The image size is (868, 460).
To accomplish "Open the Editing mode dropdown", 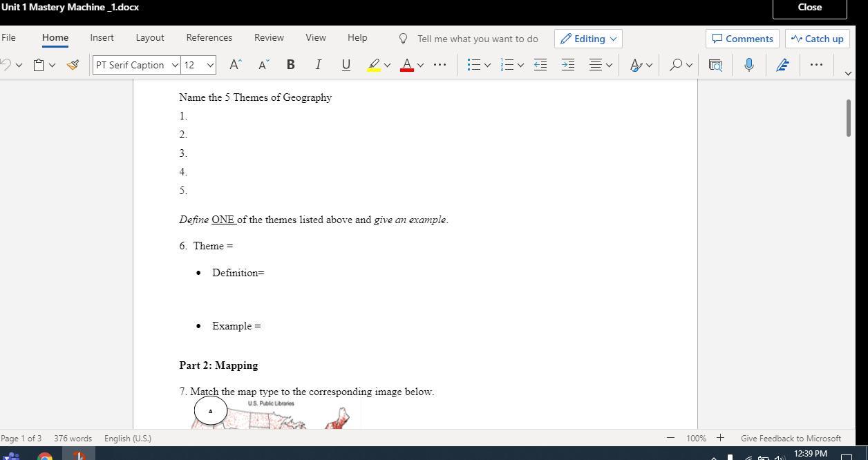I will pyautogui.click(x=588, y=39).
